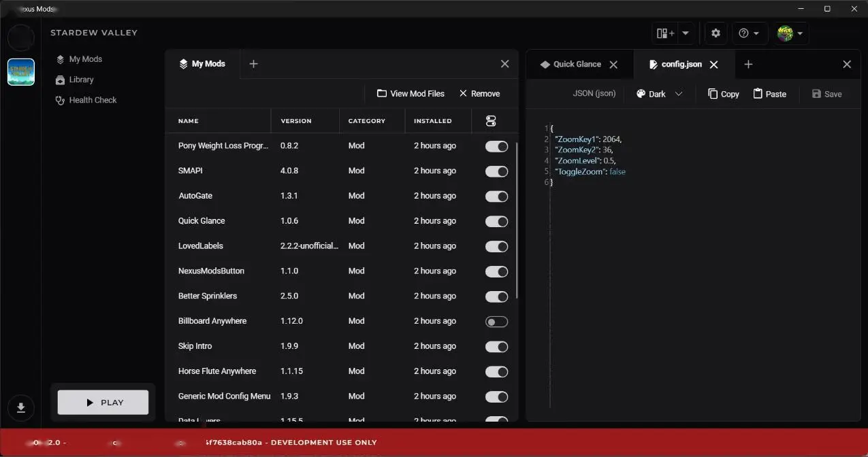Close the Quick Glance tab
Viewport: 868px width, 457px height.
pyautogui.click(x=613, y=65)
